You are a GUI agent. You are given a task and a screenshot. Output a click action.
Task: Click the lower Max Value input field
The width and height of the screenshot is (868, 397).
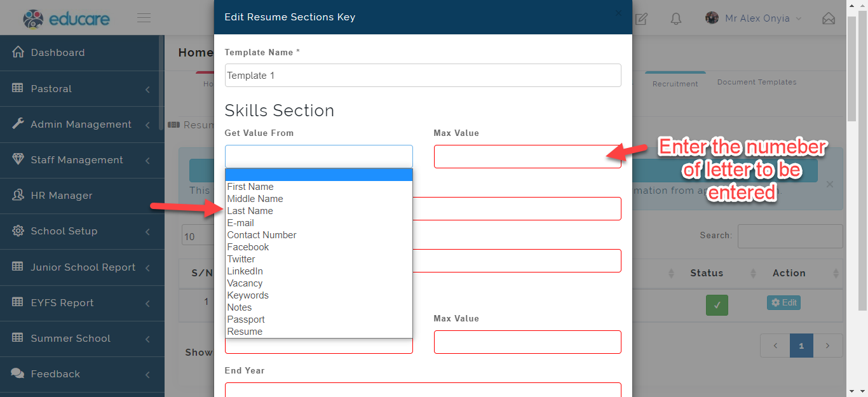[527, 342]
